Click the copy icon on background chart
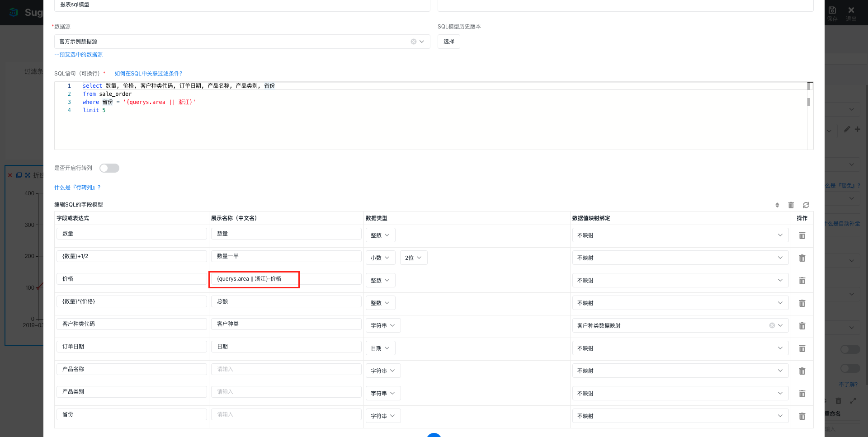The height and width of the screenshot is (437, 868). [19, 175]
